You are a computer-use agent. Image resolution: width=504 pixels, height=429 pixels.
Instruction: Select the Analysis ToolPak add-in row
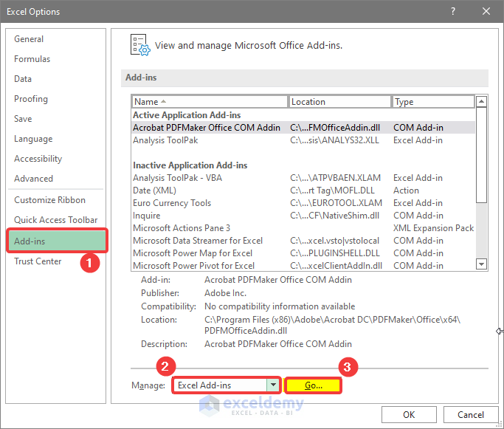point(303,140)
